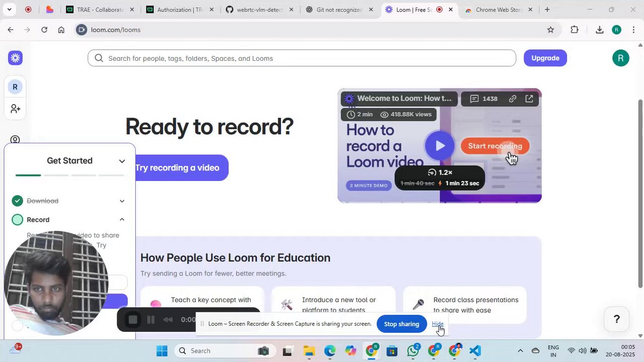The height and width of the screenshot is (362, 644).
Task: Open the browser home page
Action: point(61,30)
